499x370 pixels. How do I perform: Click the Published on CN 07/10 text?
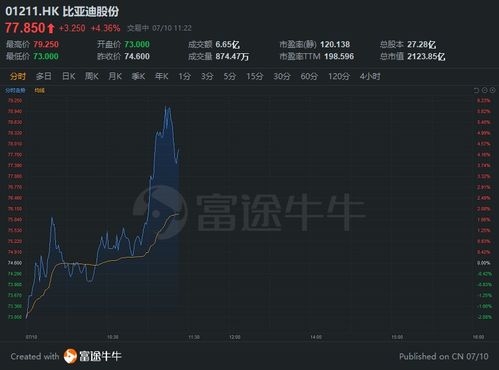[x=444, y=356]
